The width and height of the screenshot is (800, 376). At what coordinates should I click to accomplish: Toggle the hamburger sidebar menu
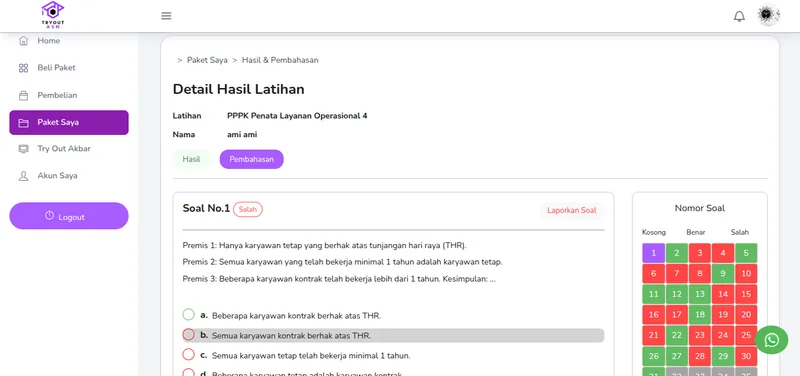166,16
